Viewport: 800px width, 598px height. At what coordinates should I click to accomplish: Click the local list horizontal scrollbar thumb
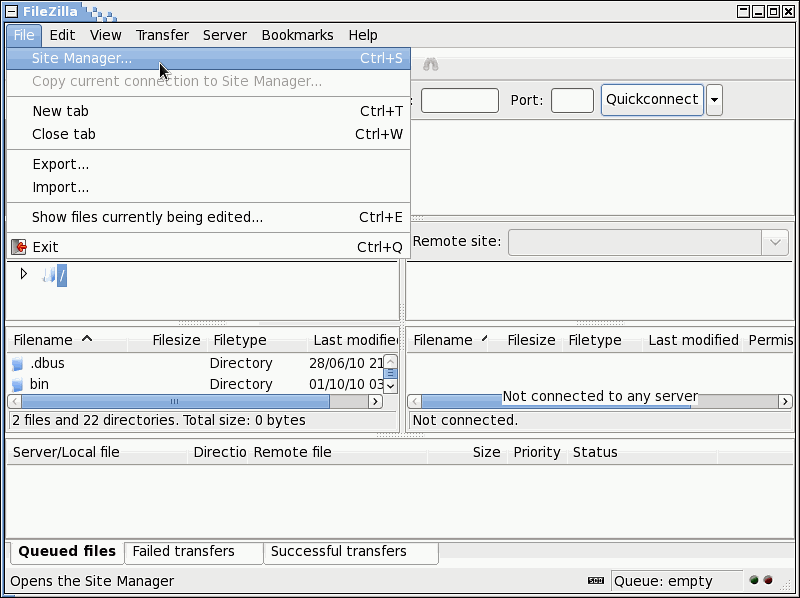(176, 401)
